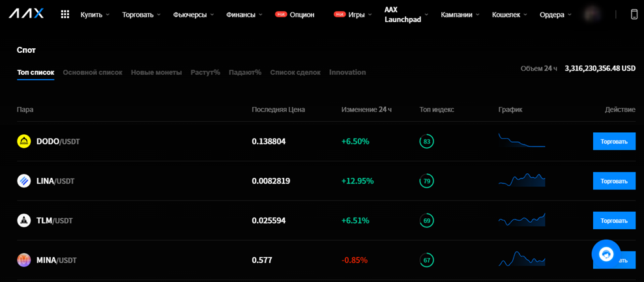This screenshot has height=282, width=644.
Task: Click the AAX logo
Action: point(26,14)
